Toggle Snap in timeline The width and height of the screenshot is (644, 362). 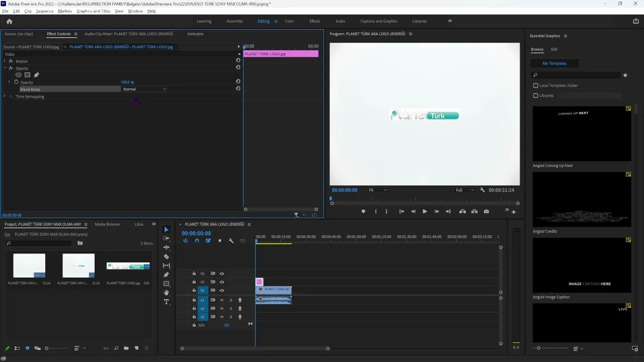197,241
